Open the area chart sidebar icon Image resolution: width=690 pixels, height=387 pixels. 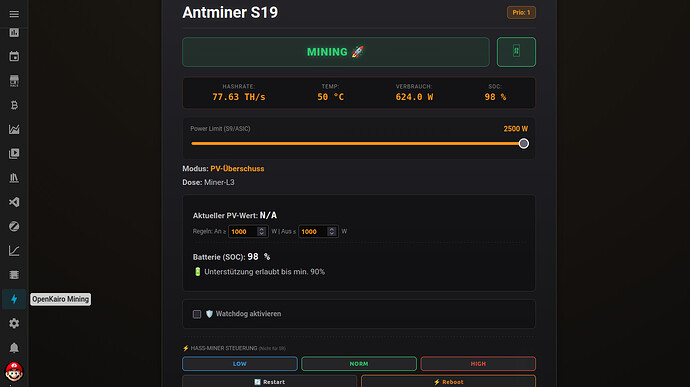[14, 129]
